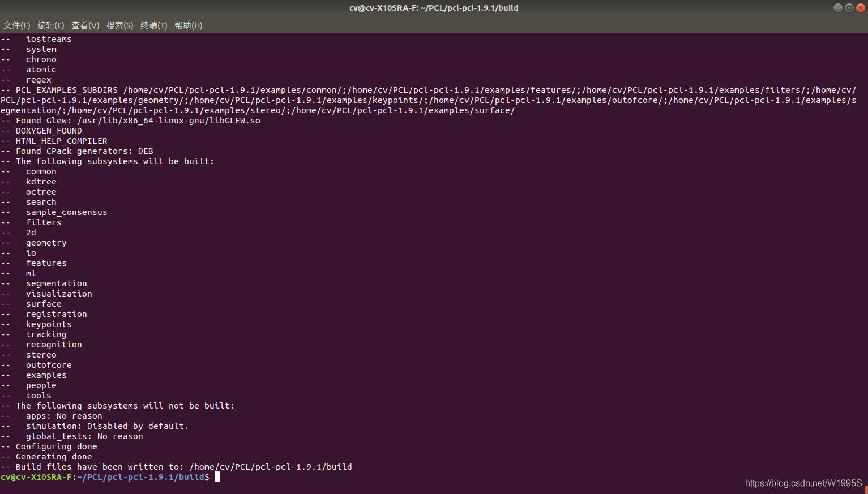Click the 'iostreams' line
Viewport: 868px width, 494px height.
pos(36,39)
